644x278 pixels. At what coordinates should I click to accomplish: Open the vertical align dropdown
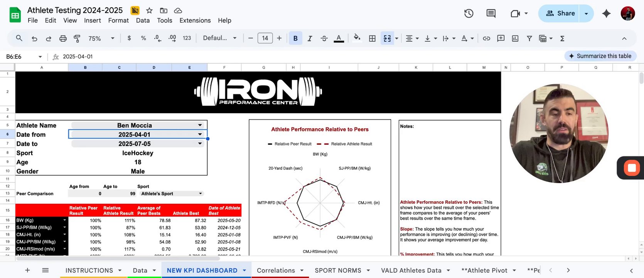point(430,38)
